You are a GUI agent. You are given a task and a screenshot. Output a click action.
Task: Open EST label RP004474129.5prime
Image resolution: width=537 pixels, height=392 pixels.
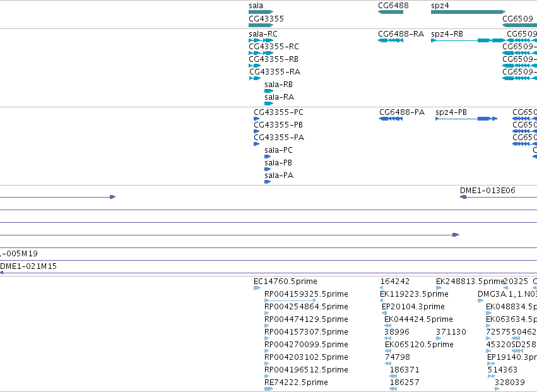pyautogui.click(x=306, y=319)
